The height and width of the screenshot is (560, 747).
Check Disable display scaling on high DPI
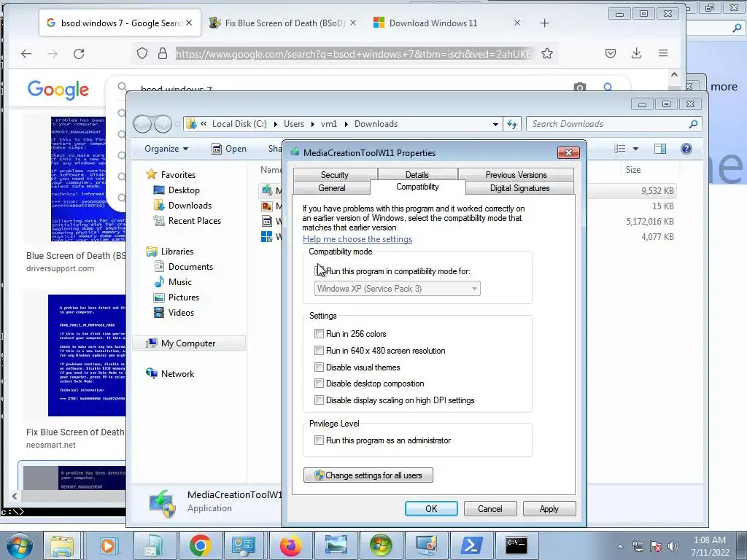tap(319, 400)
